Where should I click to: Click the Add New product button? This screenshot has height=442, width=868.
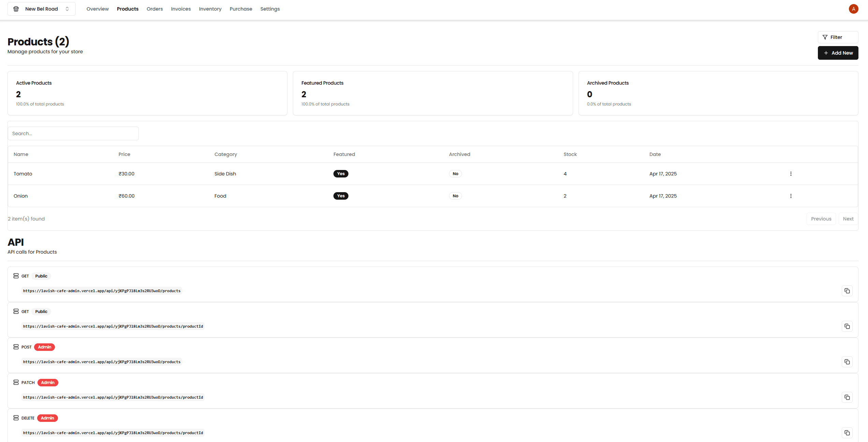click(838, 53)
